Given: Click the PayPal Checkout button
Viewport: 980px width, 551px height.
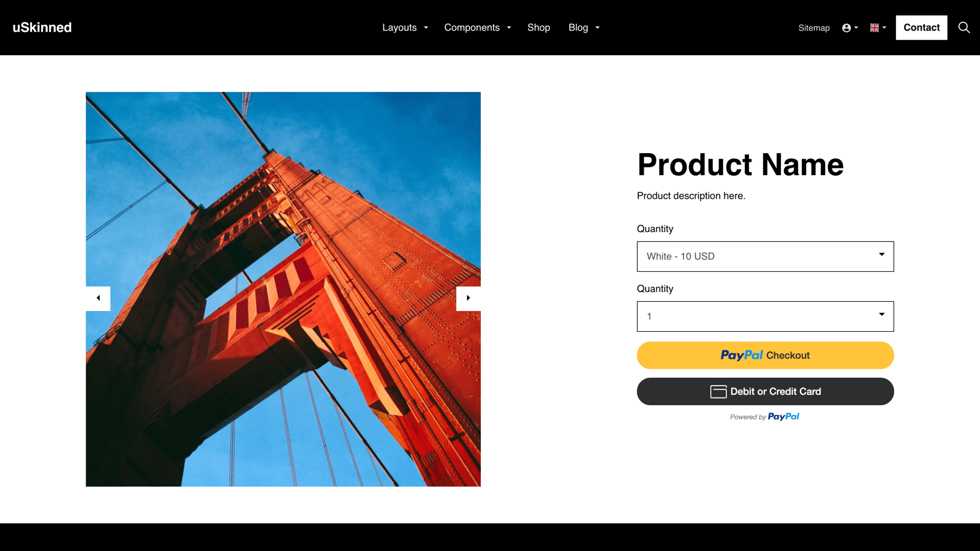Looking at the screenshot, I should (765, 355).
